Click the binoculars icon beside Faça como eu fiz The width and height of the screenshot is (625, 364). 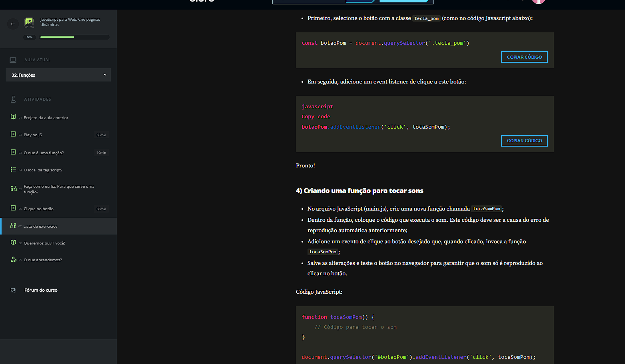pyautogui.click(x=13, y=189)
